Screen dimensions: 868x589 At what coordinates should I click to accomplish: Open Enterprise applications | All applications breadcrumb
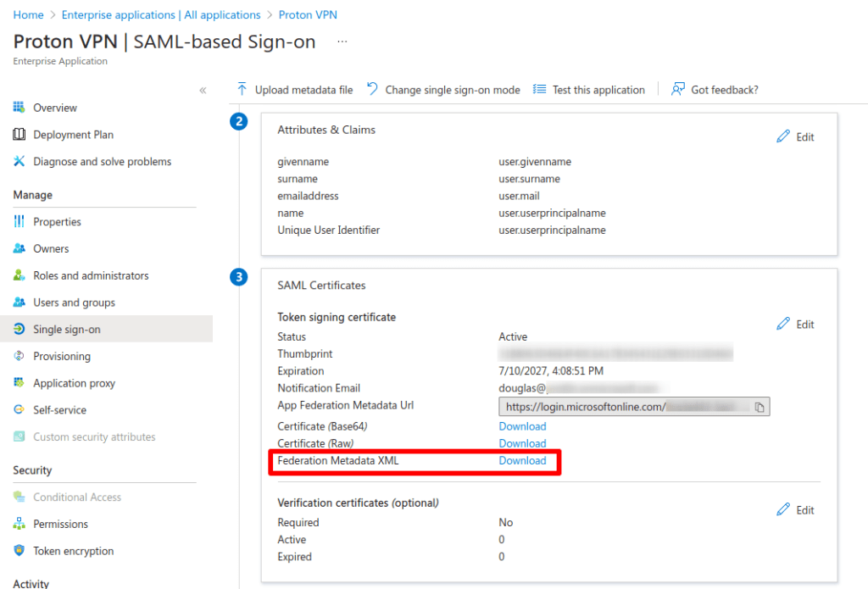click(x=160, y=15)
